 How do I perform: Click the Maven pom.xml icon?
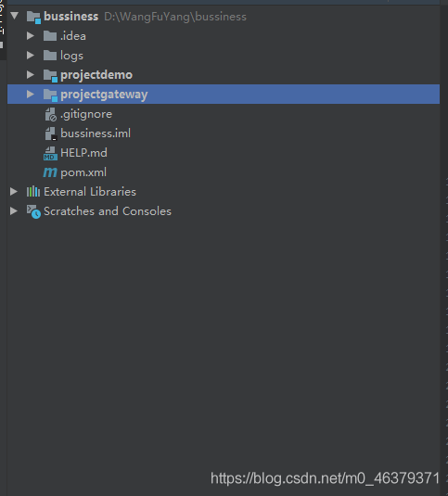50,172
